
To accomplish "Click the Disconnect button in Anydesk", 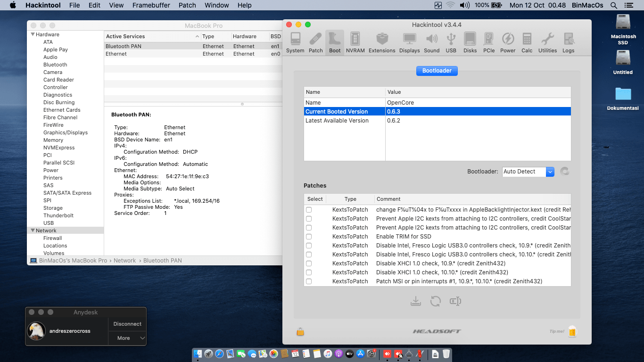I will tap(127, 324).
